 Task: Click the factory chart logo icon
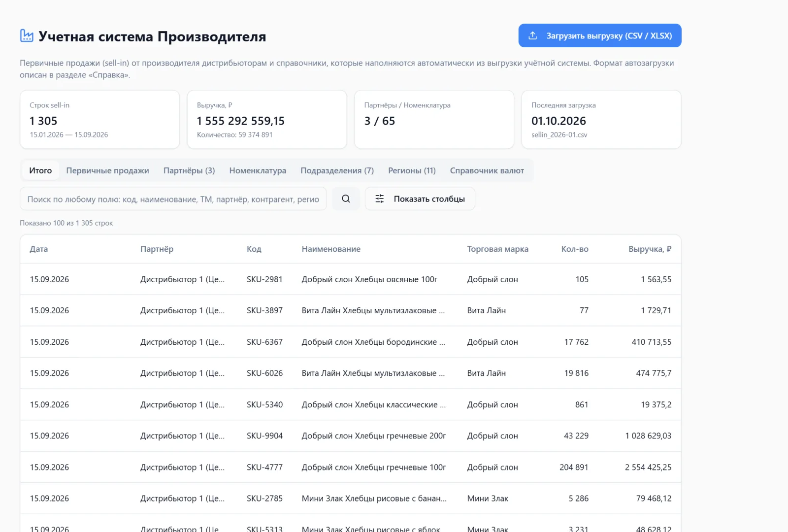point(27,35)
